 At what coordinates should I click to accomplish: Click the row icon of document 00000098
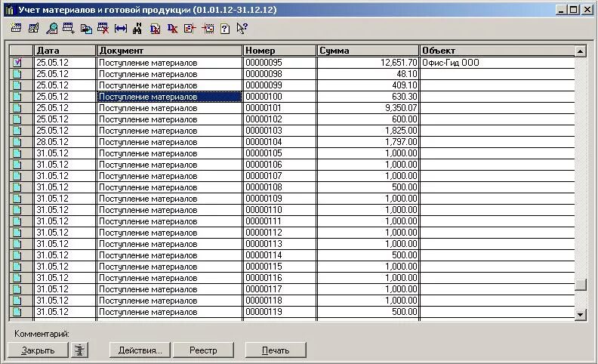point(17,74)
